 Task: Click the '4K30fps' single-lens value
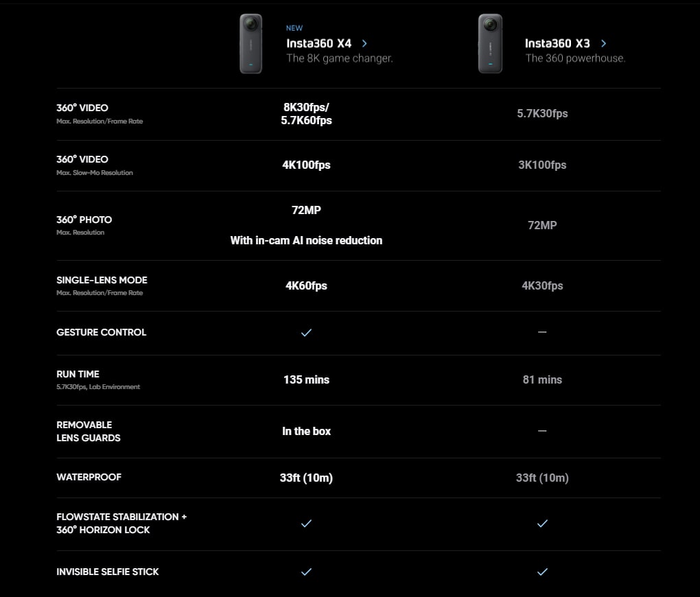click(542, 285)
